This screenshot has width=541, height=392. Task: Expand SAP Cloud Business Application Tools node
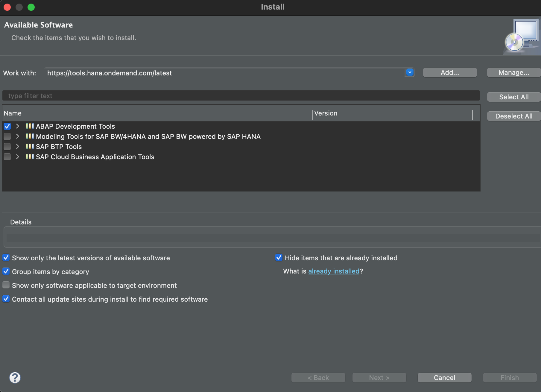point(18,157)
